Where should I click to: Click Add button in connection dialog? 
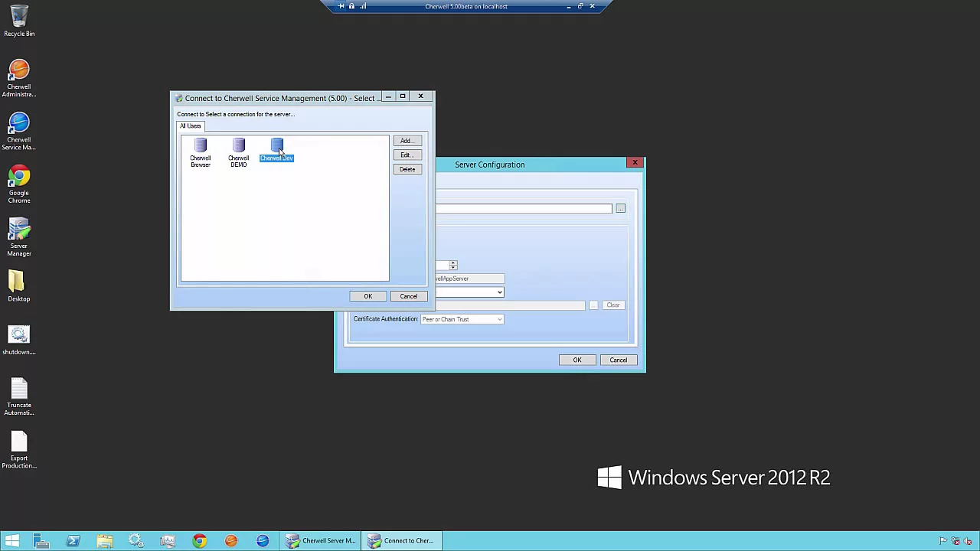(407, 141)
